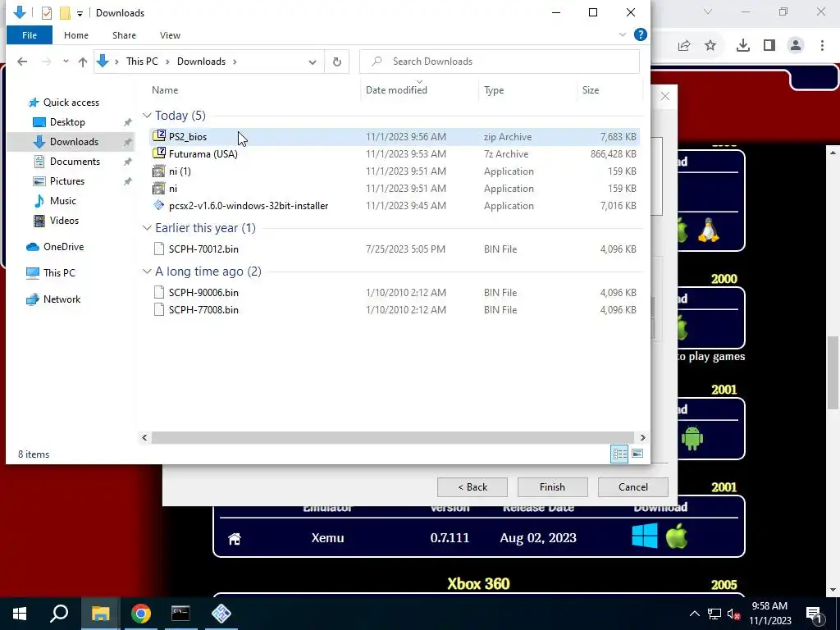This screenshot has width=840, height=630.
Task: Open the Chrome profile avatar icon
Action: tap(796, 46)
